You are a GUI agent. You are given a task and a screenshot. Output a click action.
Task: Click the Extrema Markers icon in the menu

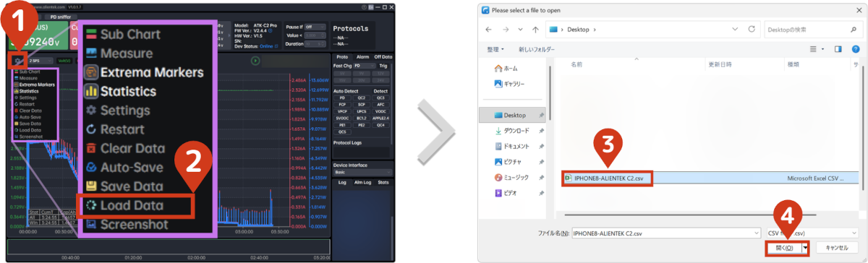tap(90, 72)
